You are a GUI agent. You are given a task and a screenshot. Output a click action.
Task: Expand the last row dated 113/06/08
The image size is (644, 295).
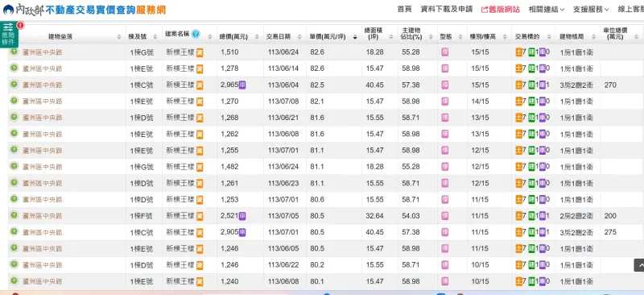14,280
